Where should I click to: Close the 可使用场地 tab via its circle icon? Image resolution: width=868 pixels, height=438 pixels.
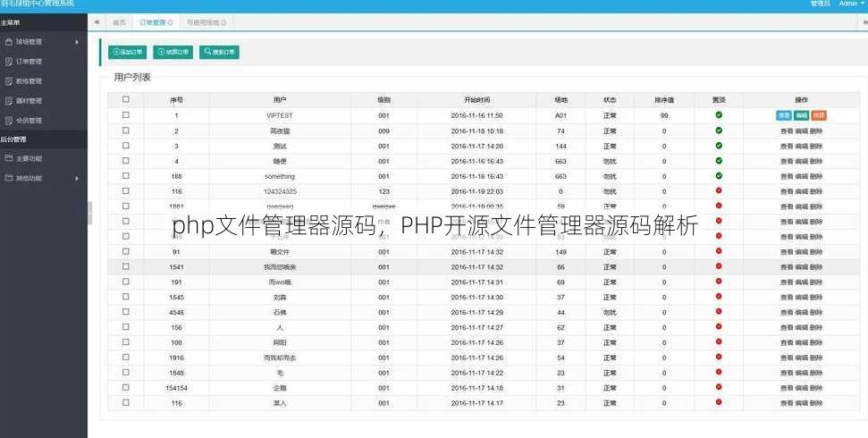pyautogui.click(x=223, y=22)
